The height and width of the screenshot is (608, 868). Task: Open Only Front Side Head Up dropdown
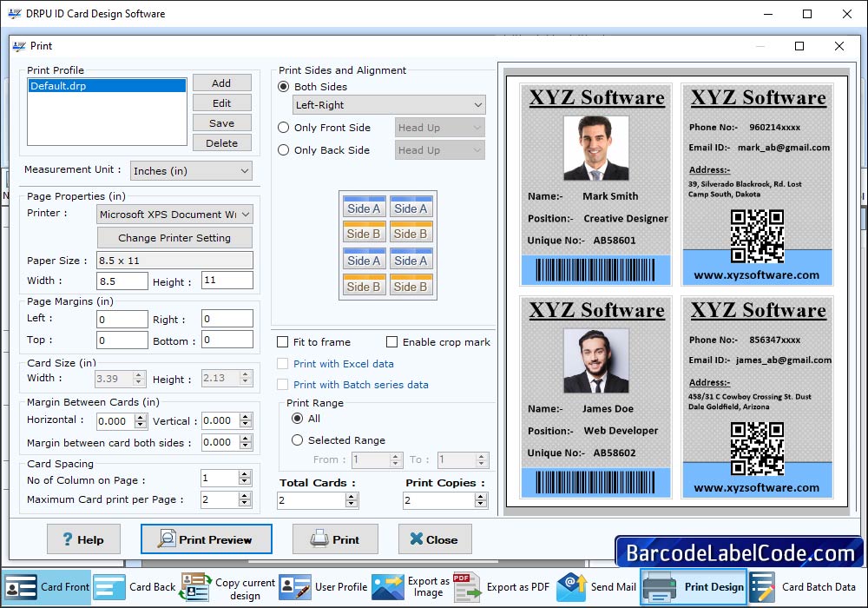click(x=439, y=128)
